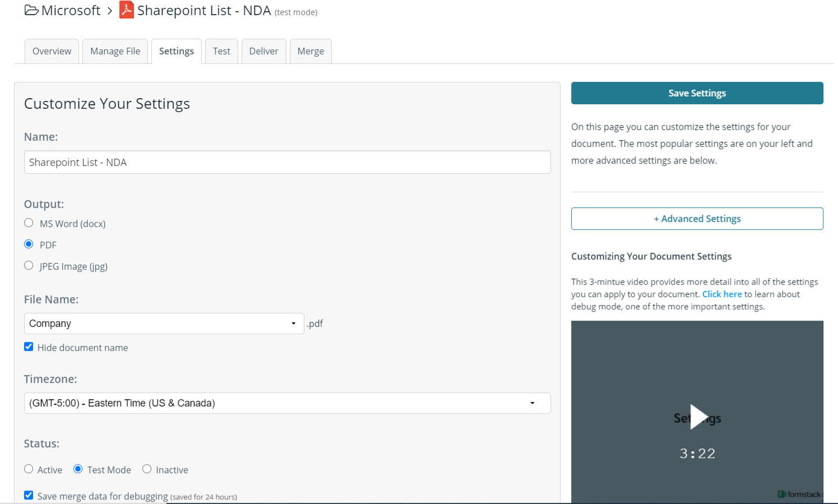
Task: Set status to Inactive
Action: tap(147, 469)
